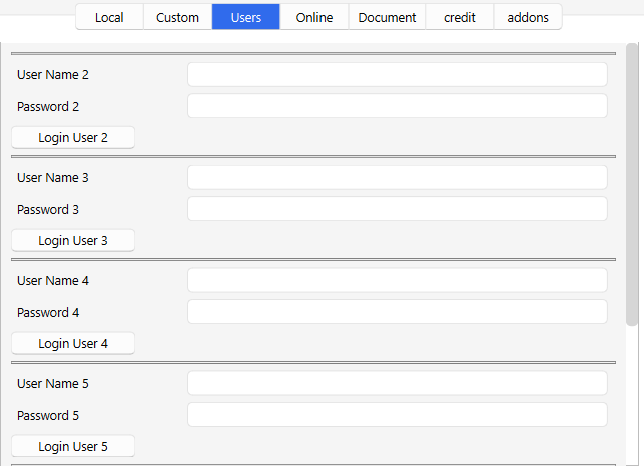
Task: Go to the Online tab
Action: click(x=314, y=17)
